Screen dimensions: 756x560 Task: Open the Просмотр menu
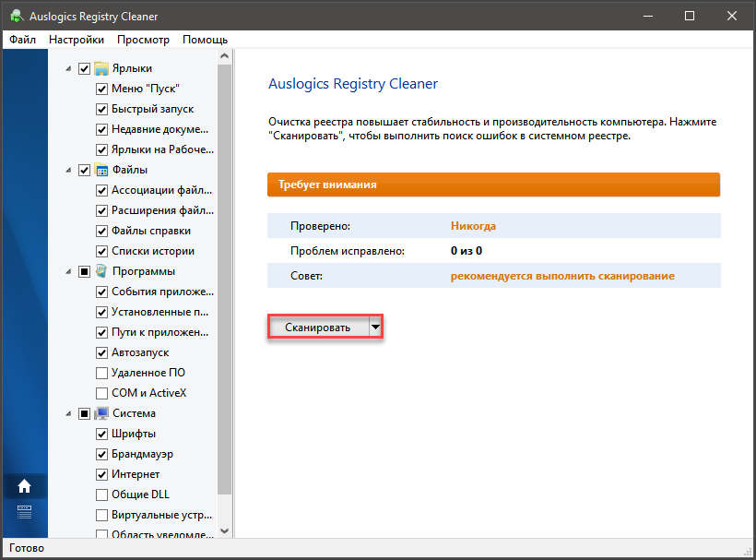(x=143, y=40)
